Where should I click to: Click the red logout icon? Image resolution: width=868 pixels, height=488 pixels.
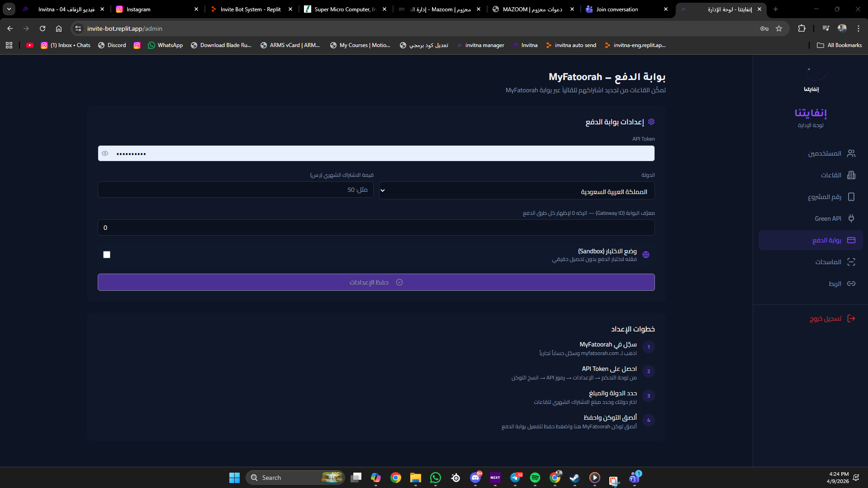click(x=851, y=318)
